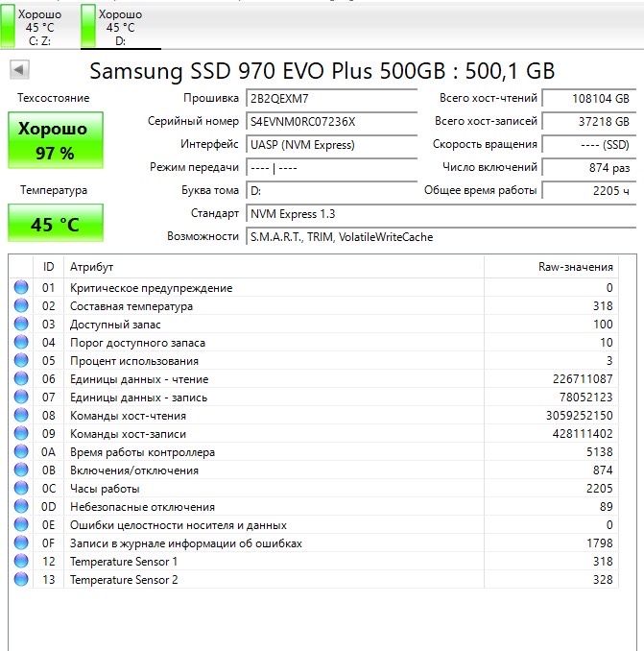Click the blue status icon of attribute 07
644x651 pixels.
(21, 397)
